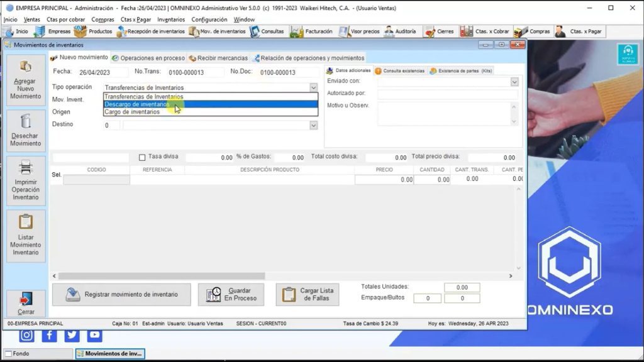This screenshot has width=644, height=362.
Task: Select Transferencias de Inventarios list option
Action: (x=211, y=97)
